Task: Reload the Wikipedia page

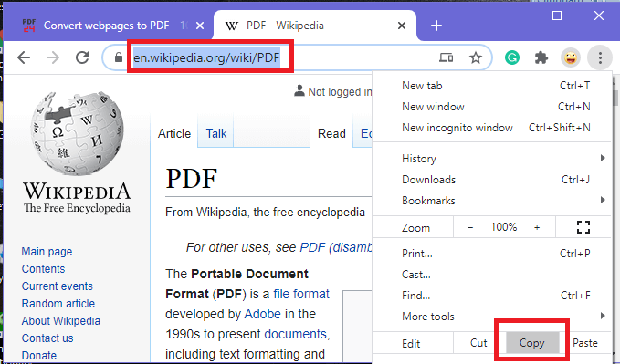Action: click(82, 57)
